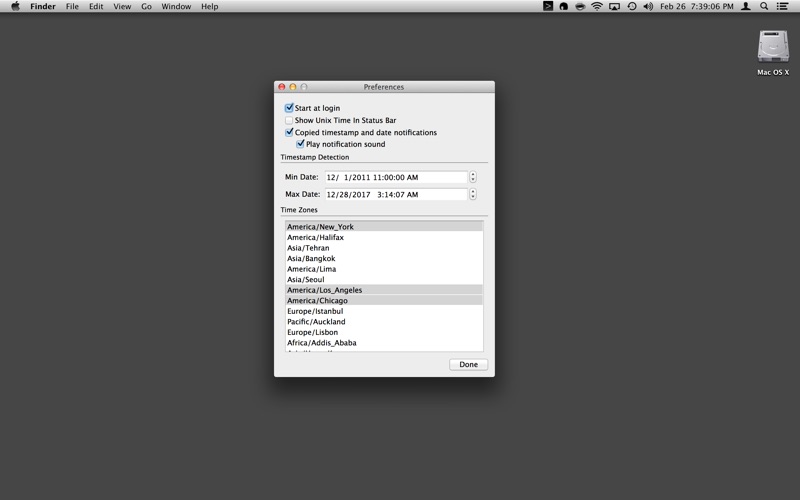Open the Window menu
Screen dimensions: 800x500
[x=176, y=6]
